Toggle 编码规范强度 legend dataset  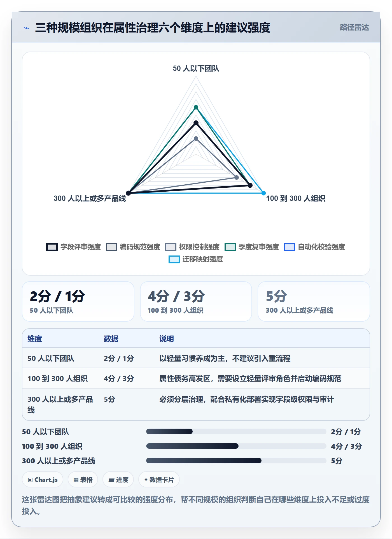coord(133,247)
